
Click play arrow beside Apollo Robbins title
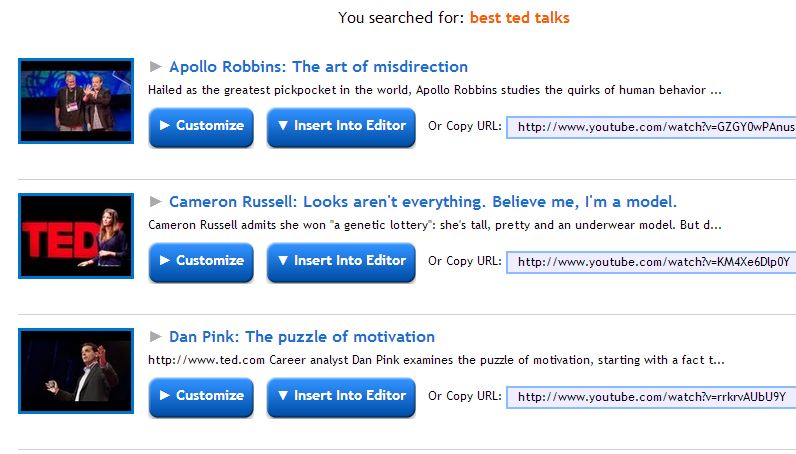tap(155, 66)
